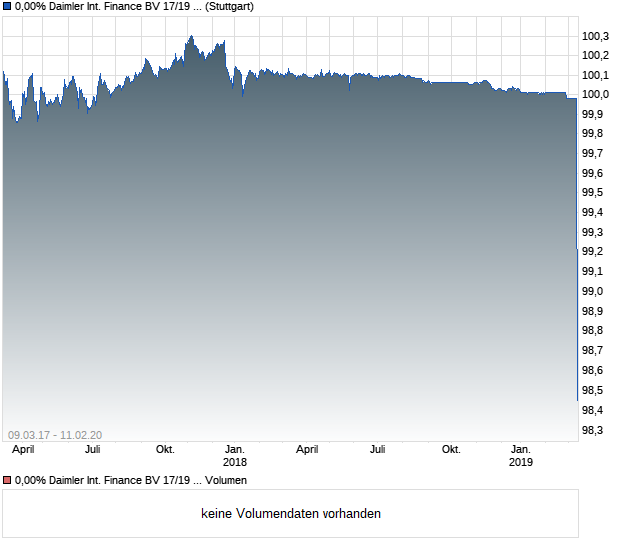Viewport: 620px width, 546px height.
Task: Click the 'Okt.' label before Jan. 2019
Action: [451, 450]
